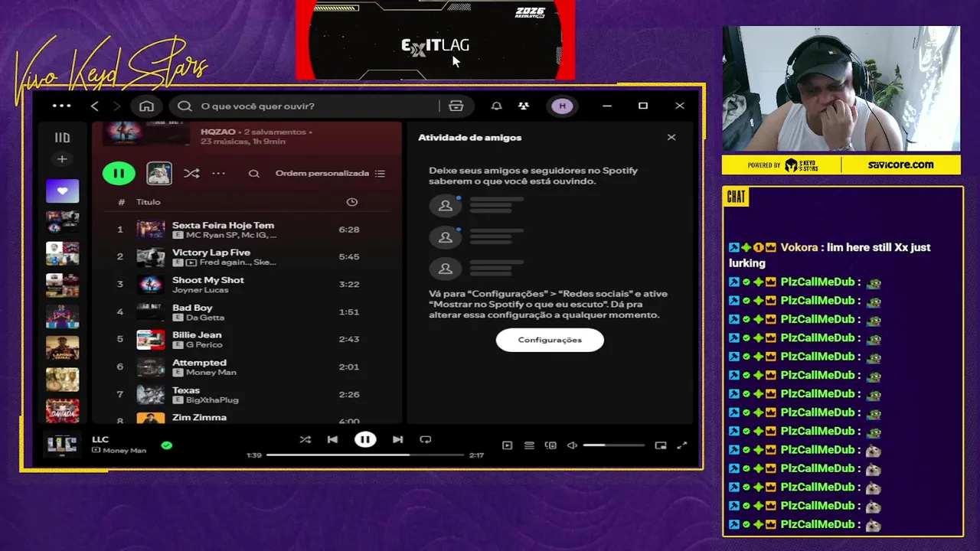
Task: Open the queue icon
Action: 529,445
